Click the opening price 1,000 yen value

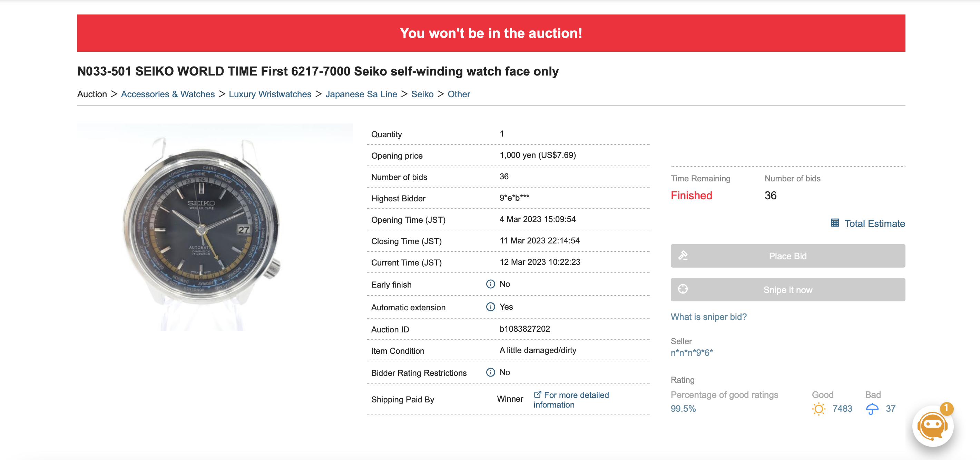tap(538, 155)
